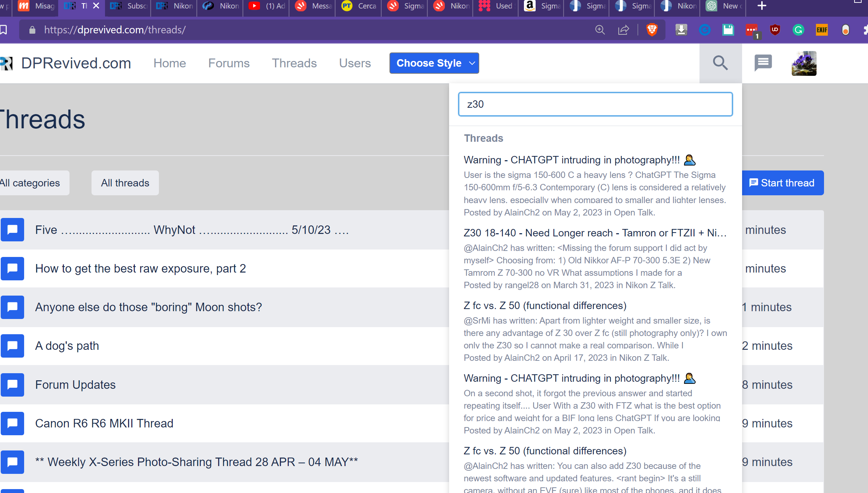Open thread 'Forum Updates'
The height and width of the screenshot is (493, 868).
pos(75,385)
